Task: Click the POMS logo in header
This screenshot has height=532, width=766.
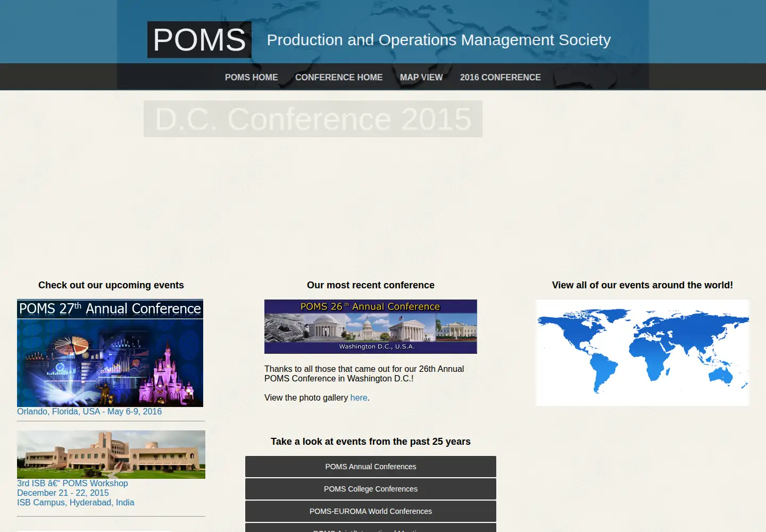Action: [x=199, y=40]
